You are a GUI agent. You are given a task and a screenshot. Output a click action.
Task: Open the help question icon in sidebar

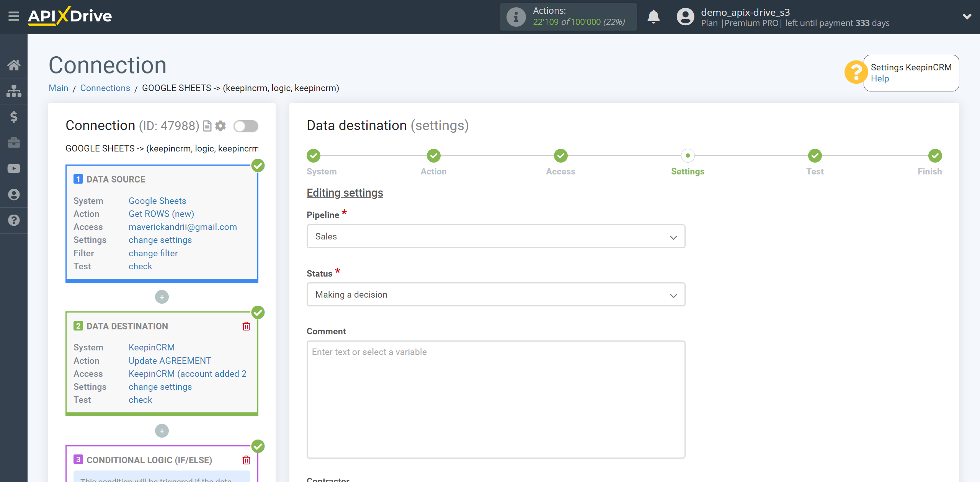click(x=14, y=220)
